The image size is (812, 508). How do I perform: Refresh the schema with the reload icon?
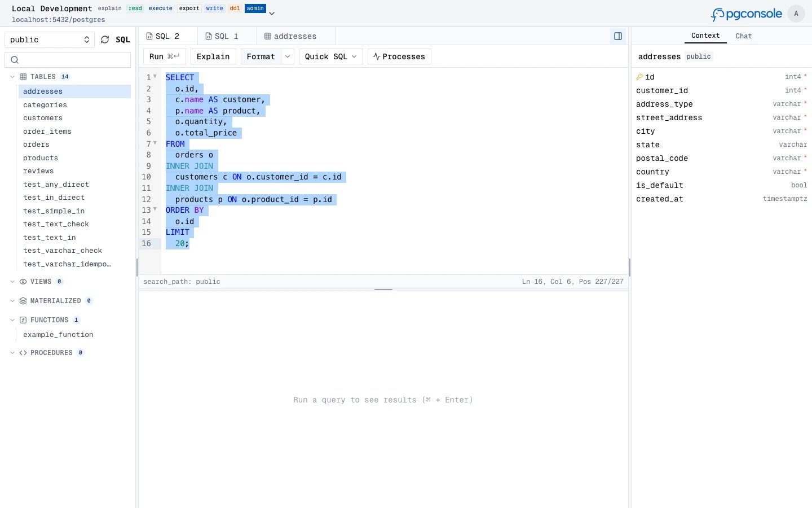(x=105, y=40)
